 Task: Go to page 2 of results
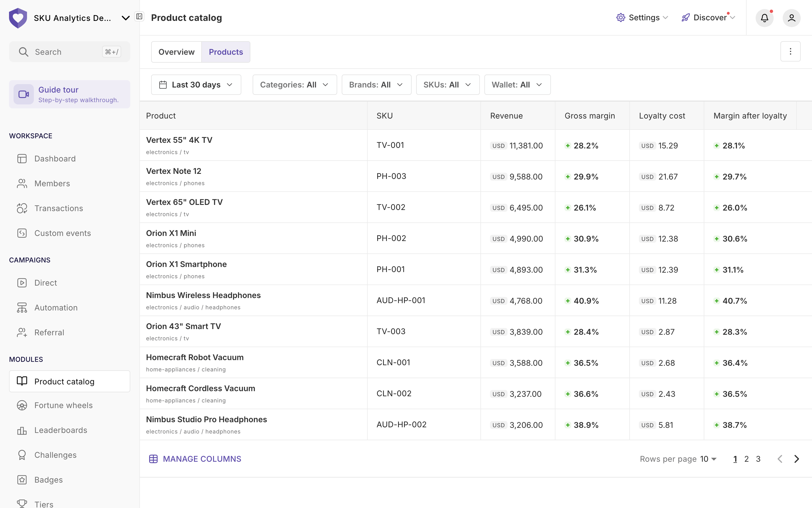[x=747, y=459]
